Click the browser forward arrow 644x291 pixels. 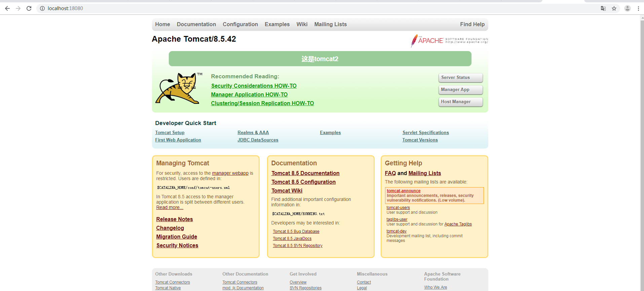18,8
